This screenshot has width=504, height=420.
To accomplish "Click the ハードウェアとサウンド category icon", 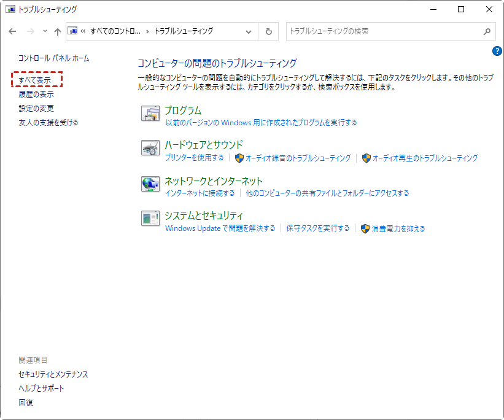I will (x=150, y=148).
